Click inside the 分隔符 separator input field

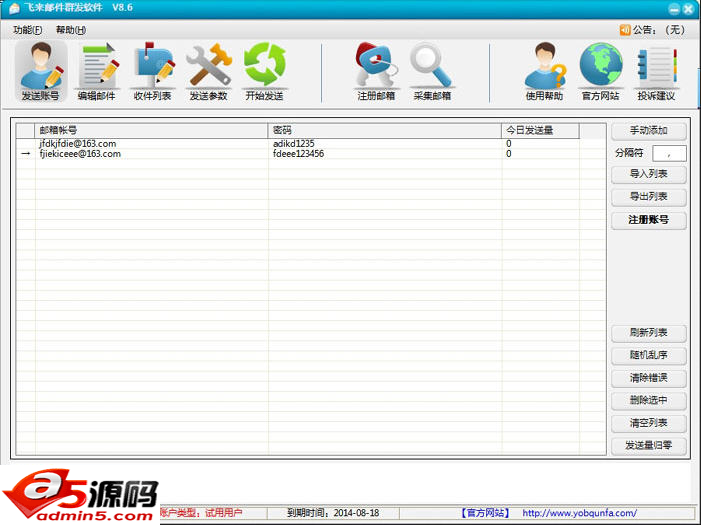click(668, 153)
